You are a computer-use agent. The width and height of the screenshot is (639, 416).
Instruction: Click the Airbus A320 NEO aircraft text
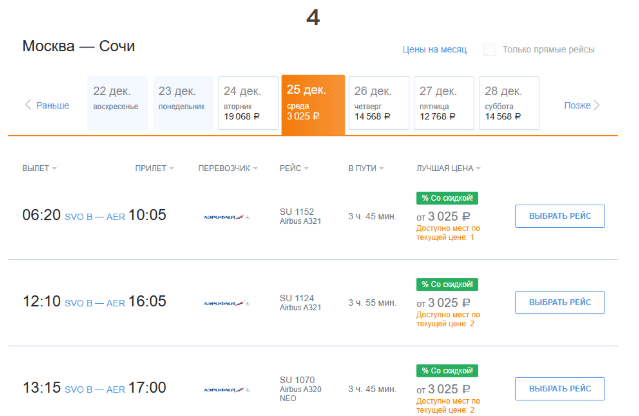coord(300,394)
